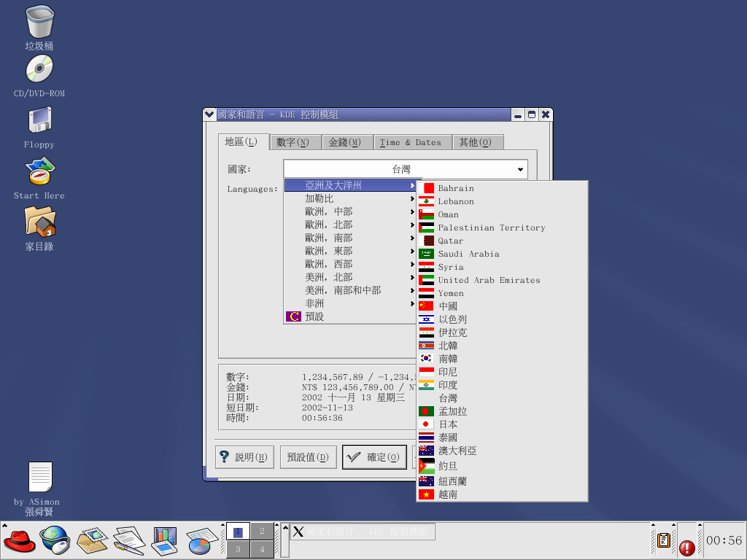The image size is (747, 560).
Task: Select 以色列 (Israel) in the country list
Action: (x=502, y=319)
